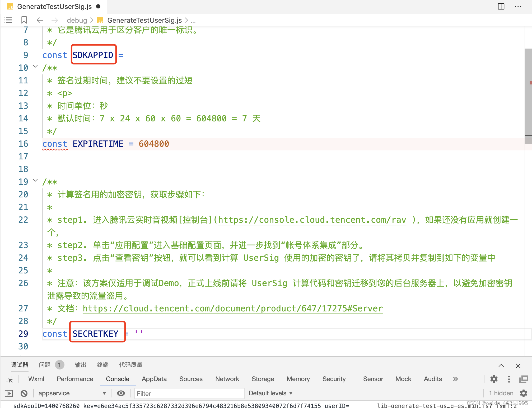Clear the console with the ban icon
This screenshot has height=408, width=532.
24,393
